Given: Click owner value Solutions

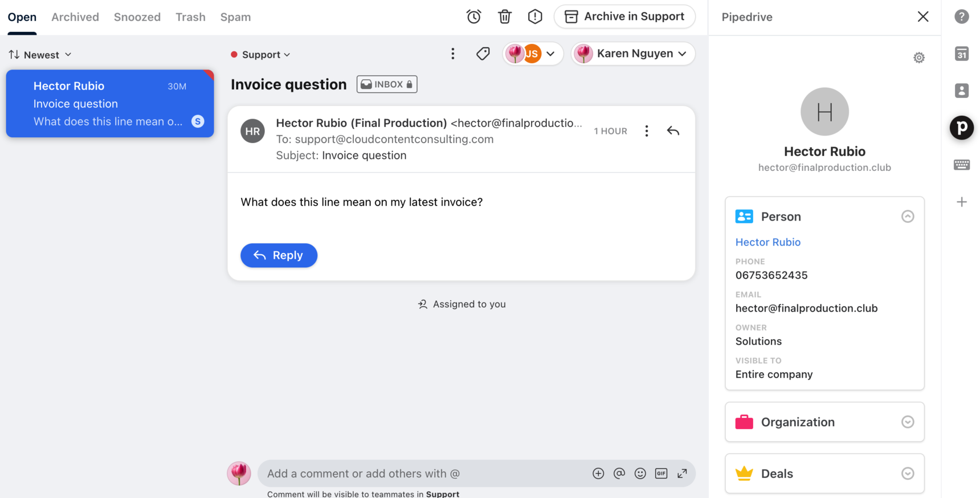Looking at the screenshot, I should tap(758, 341).
